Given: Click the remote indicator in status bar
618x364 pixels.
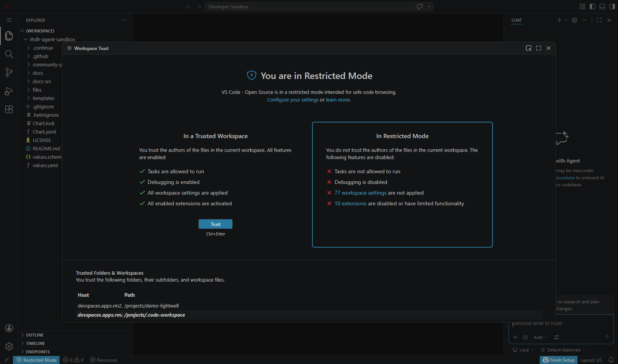Looking at the screenshot, I should 6,360.
